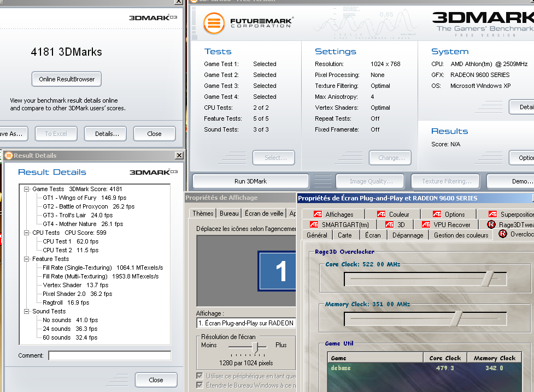Switch to the Carte tab
Image resolution: width=534 pixels, height=392 pixels.
tap(345, 235)
